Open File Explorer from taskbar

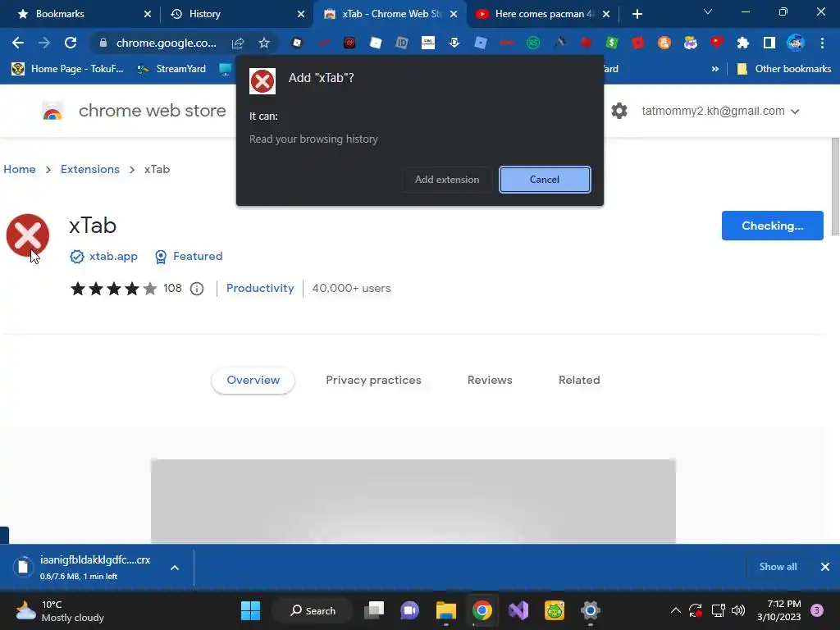445,610
